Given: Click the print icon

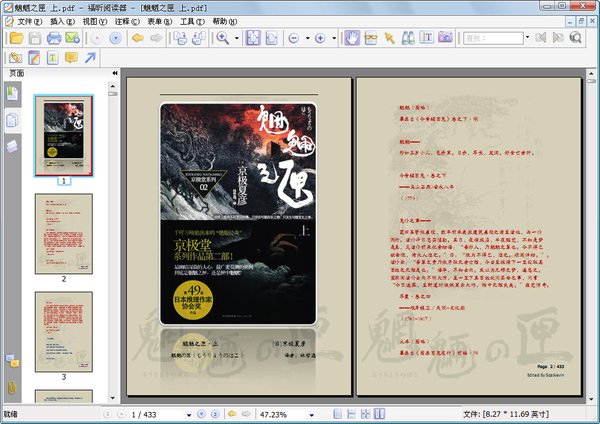Looking at the screenshot, I should pyautogui.click(x=52, y=38).
